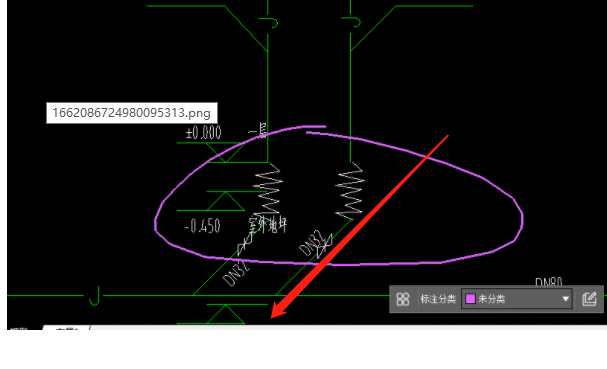The width and height of the screenshot is (607, 369).
Task: Pick the purple swatch in category dropdown
Action: 470,299
